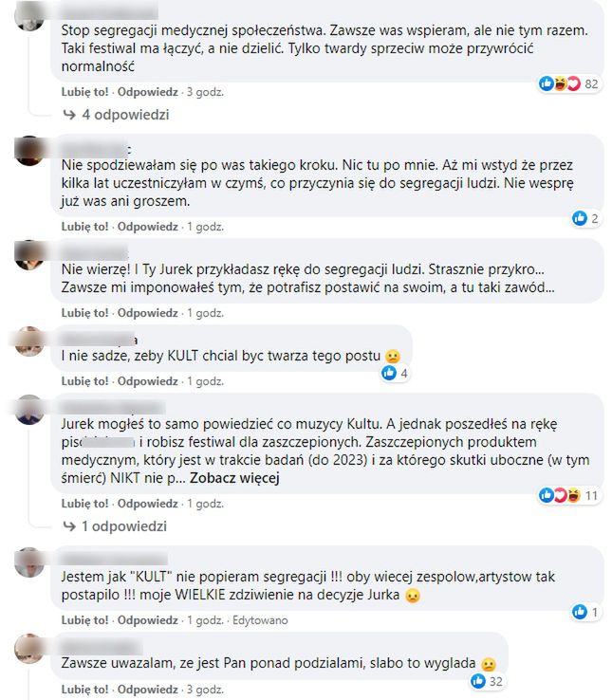Reply to the 'Jurek mogłeś to samo' comment
Viewport: 612px width, 700px height.
[148, 504]
